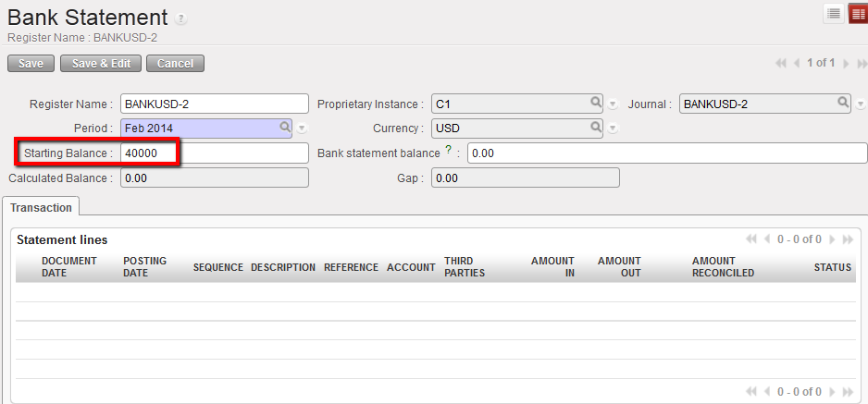868x404 pixels.
Task: Open search for the Period field
Action: click(285, 128)
